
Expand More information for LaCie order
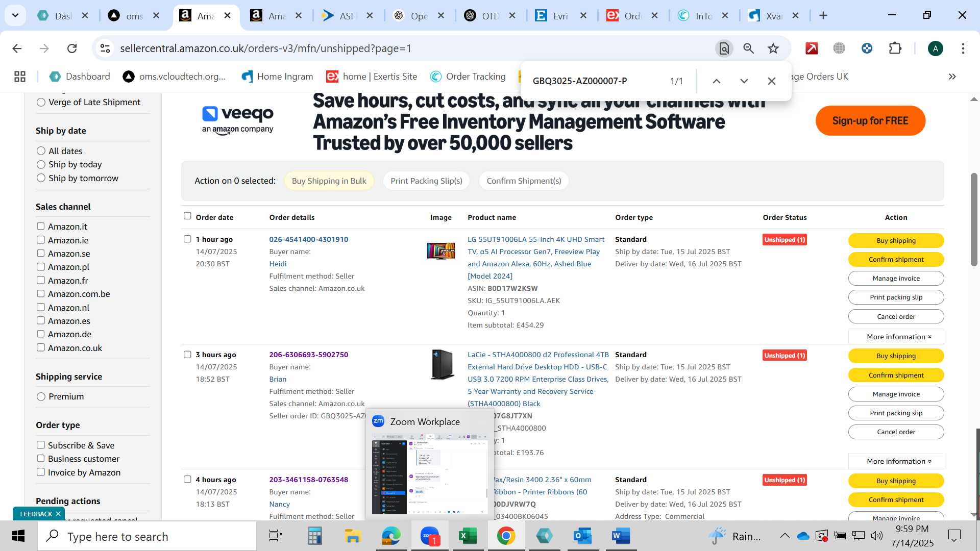point(896,461)
